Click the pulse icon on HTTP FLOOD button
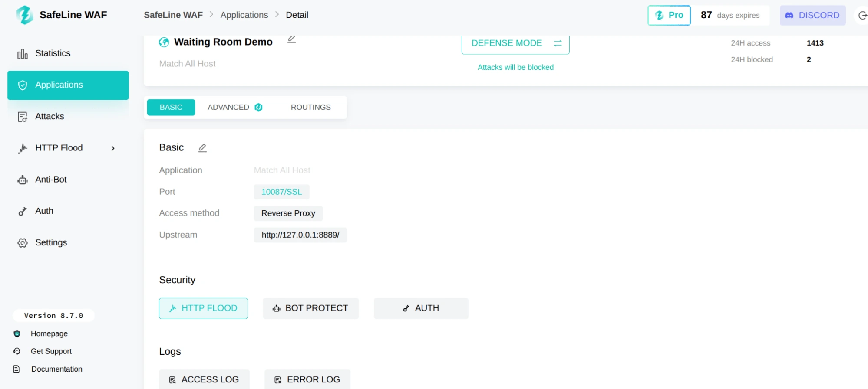868x389 pixels. pos(173,308)
